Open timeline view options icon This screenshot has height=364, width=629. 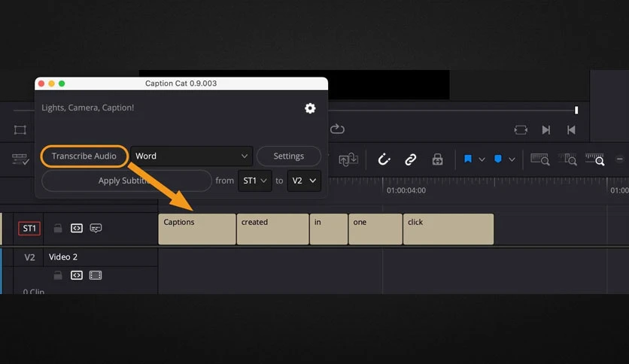20,159
